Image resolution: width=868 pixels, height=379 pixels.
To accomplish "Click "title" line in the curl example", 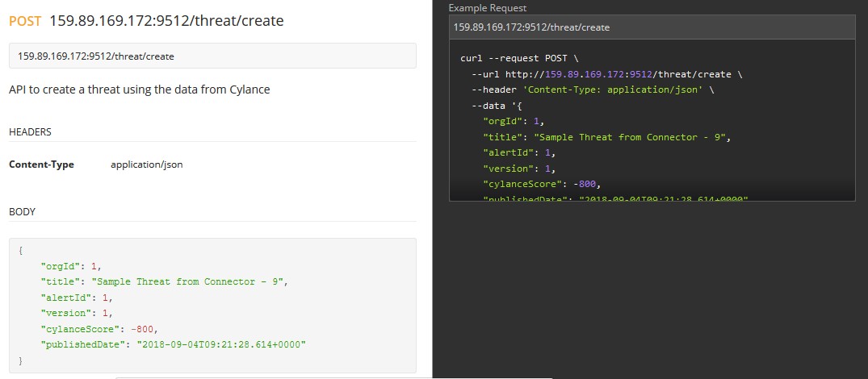I will coord(607,137).
